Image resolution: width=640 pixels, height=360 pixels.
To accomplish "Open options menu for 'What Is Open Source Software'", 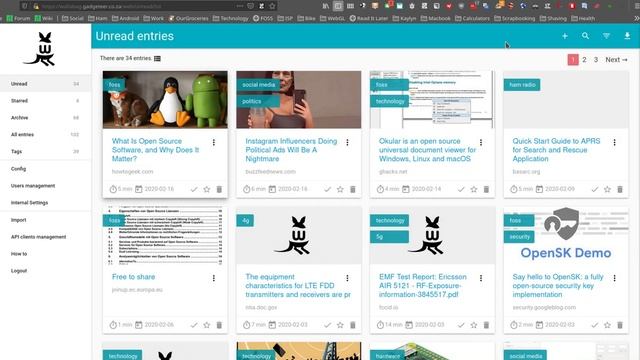I will 213,142.
